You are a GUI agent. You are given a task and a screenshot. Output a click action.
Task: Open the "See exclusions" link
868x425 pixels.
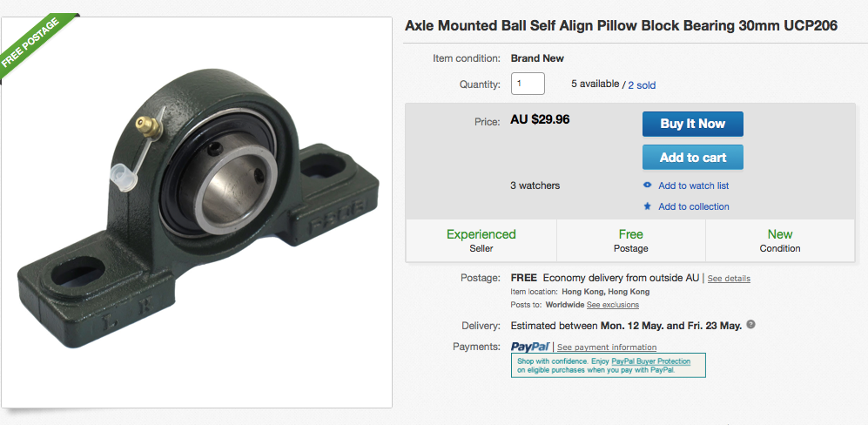click(613, 305)
